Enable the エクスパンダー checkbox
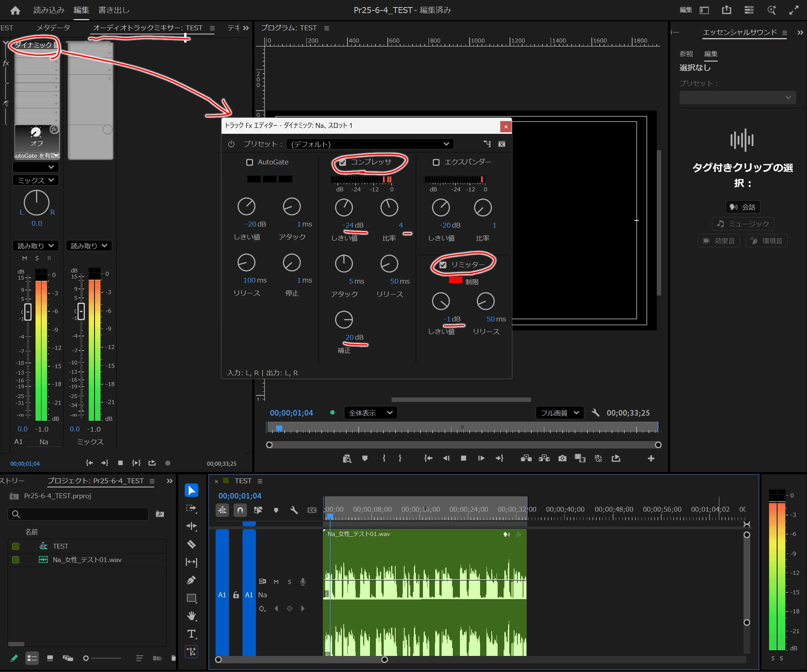This screenshot has height=672, width=807. (436, 162)
